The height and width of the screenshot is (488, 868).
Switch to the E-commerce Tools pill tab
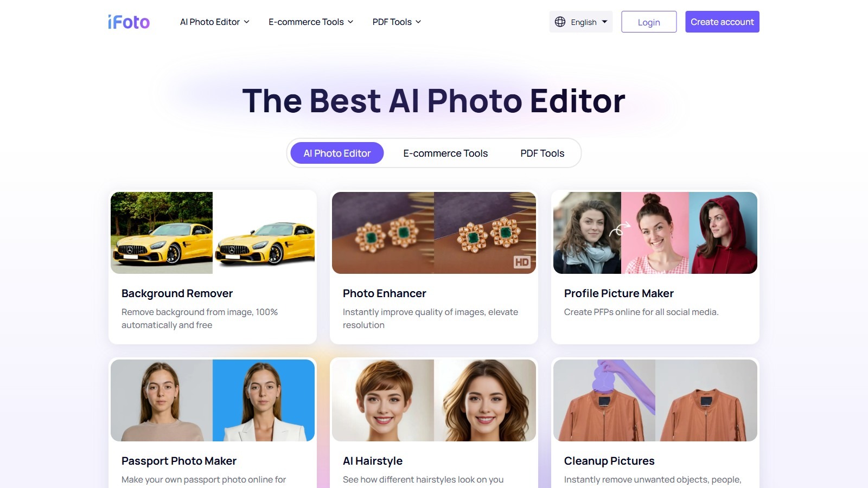445,153
